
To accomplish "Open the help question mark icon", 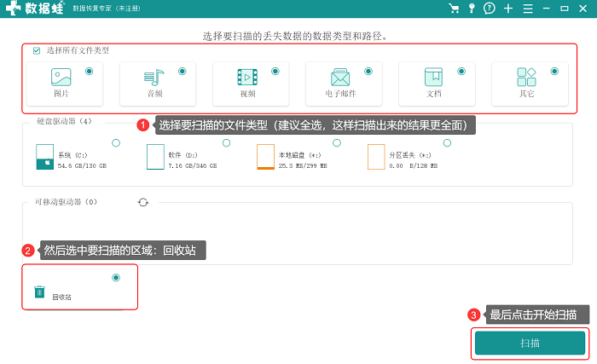I will click(x=490, y=8).
